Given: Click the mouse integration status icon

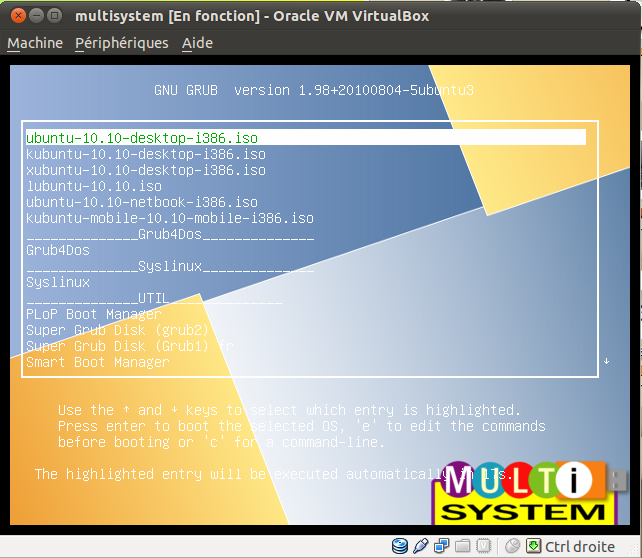Looking at the screenshot, I should coord(513,546).
